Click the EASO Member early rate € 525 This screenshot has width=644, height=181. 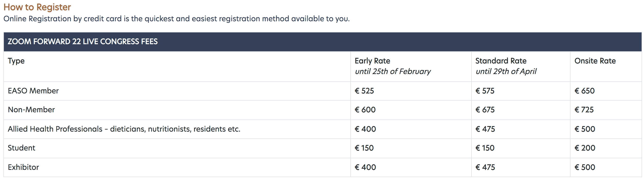pyautogui.click(x=364, y=91)
